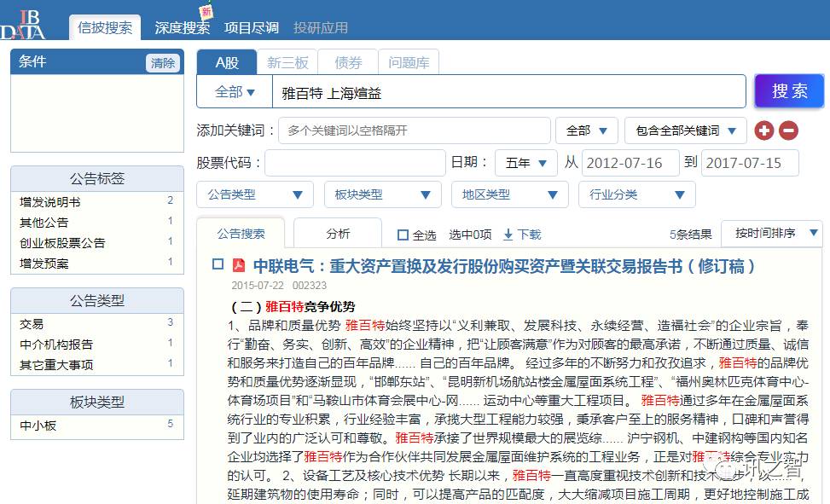Add a keyword row with plus icon
830x504 pixels.
(x=763, y=130)
